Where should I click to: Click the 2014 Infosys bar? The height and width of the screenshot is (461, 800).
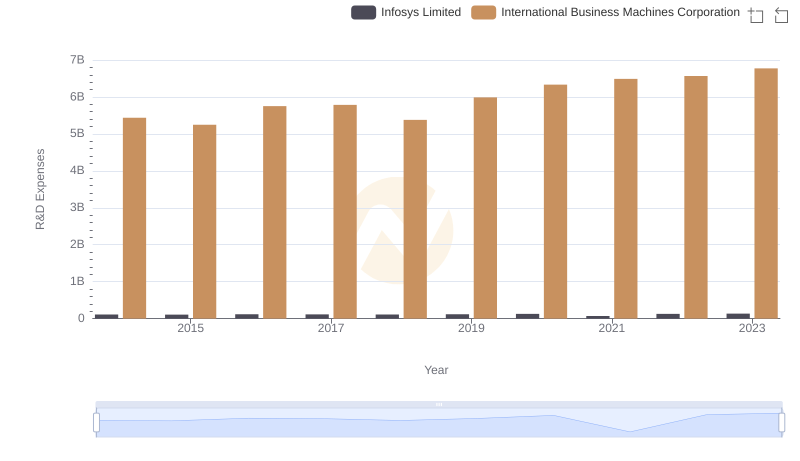[107, 316]
